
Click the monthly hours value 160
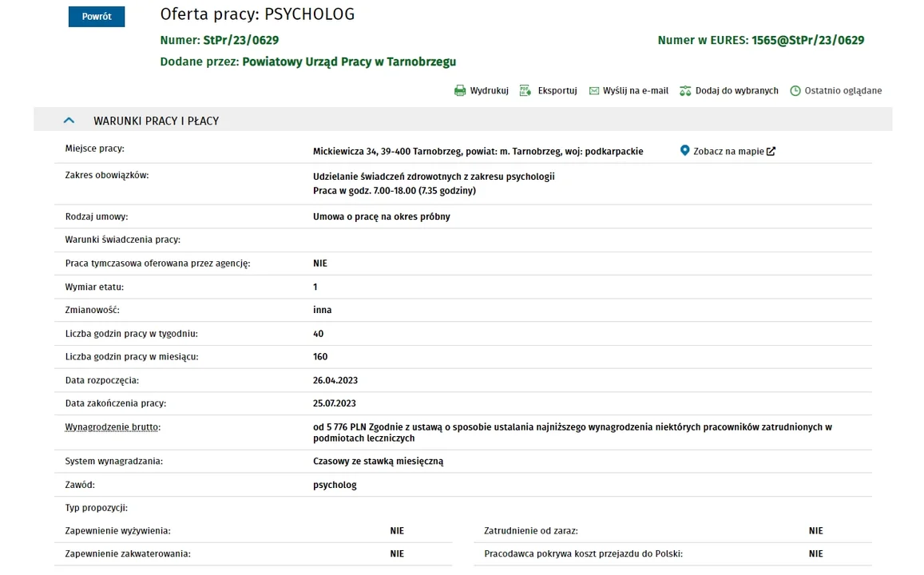point(320,357)
